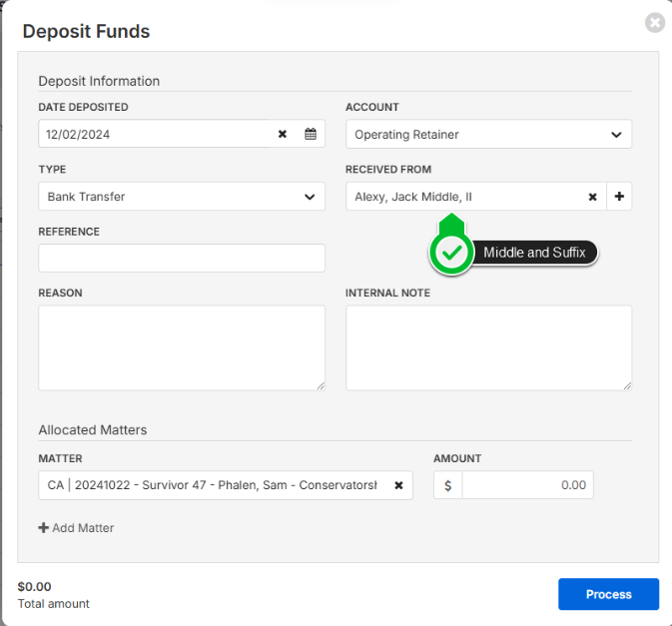The width and height of the screenshot is (672, 626).
Task: Click the Process button
Action: pos(608,594)
